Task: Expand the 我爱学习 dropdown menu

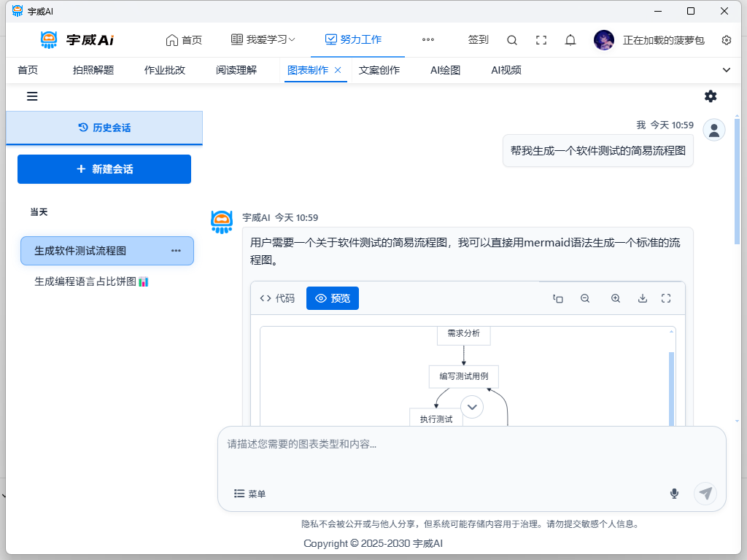Action: point(263,40)
